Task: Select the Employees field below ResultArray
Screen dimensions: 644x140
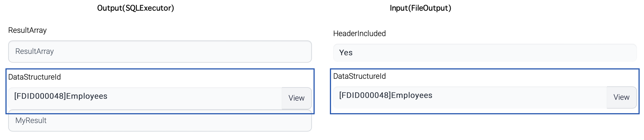Action: click(145, 98)
